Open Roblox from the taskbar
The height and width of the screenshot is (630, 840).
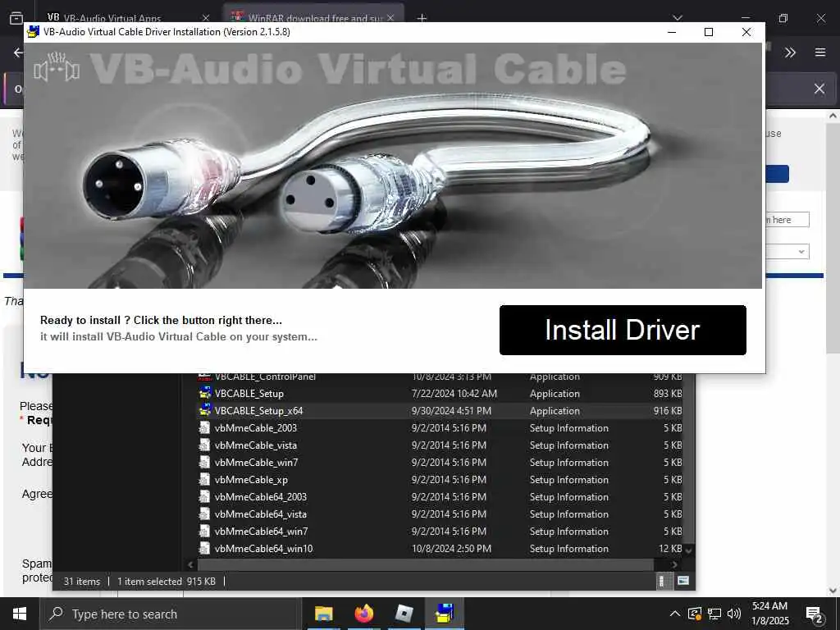pos(404,614)
